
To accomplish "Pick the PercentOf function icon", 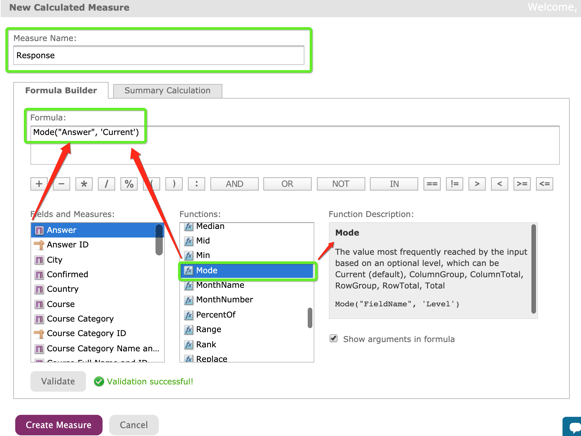I will (189, 315).
